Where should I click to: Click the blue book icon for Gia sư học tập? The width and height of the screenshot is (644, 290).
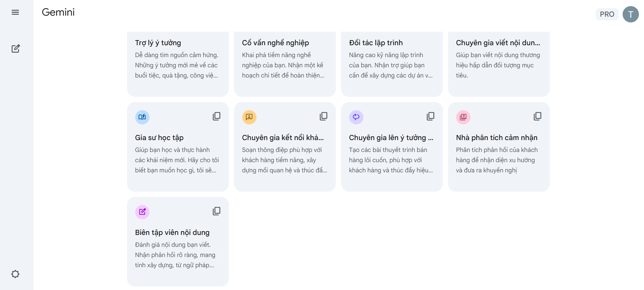click(142, 117)
